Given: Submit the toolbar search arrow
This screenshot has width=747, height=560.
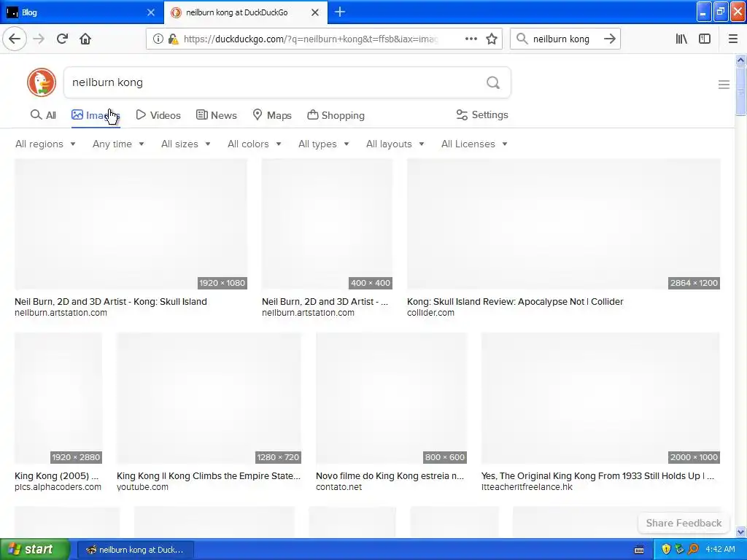Looking at the screenshot, I should (x=609, y=39).
